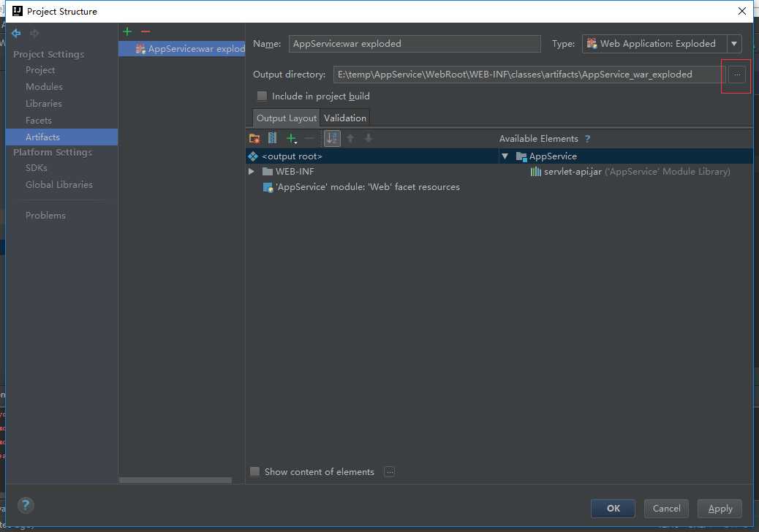
Task: Open the dialog help button
Action: point(26,506)
